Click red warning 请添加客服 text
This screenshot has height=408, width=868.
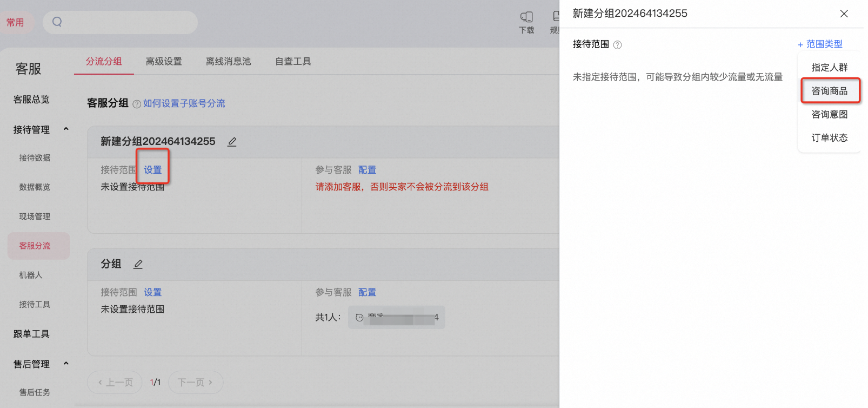click(x=402, y=187)
